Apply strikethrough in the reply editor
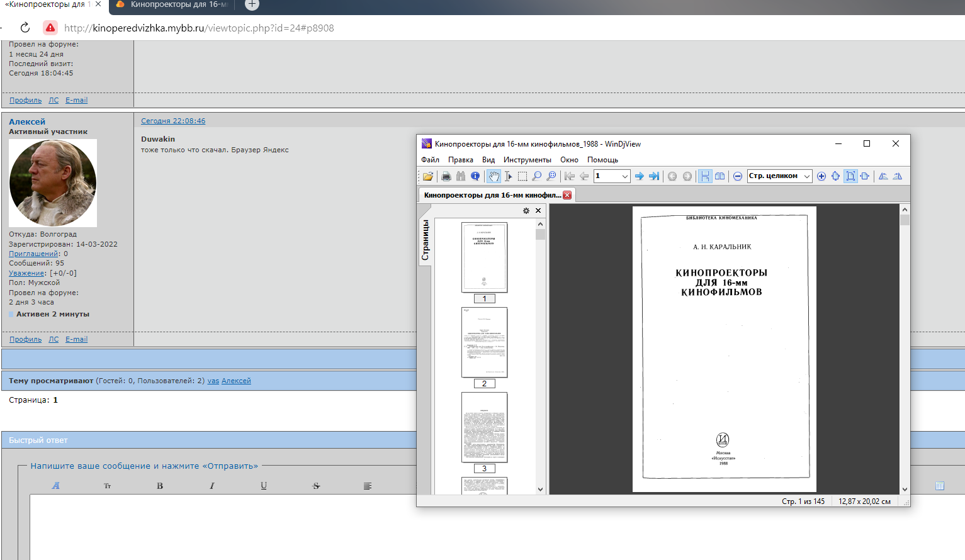Image resolution: width=965 pixels, height=560 pixels. click(316, 486)
